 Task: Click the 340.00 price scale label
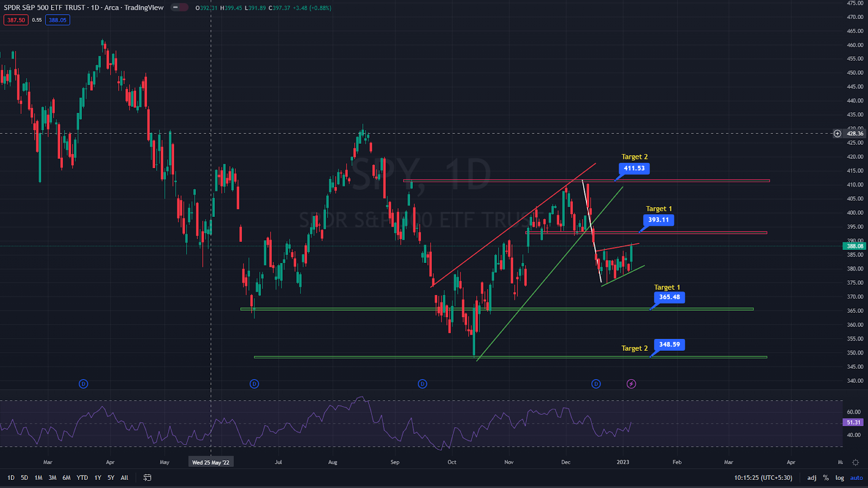[x=855, y=381]
